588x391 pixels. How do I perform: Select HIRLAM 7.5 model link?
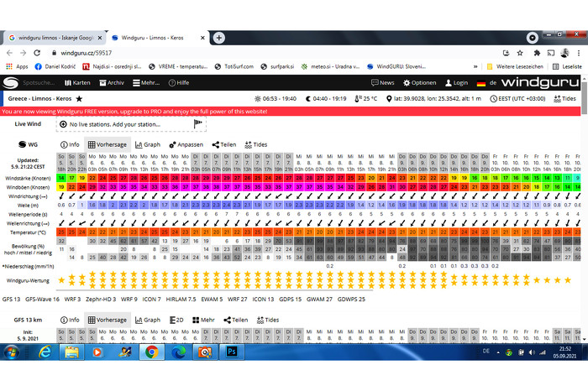click(x=181, y=300)
